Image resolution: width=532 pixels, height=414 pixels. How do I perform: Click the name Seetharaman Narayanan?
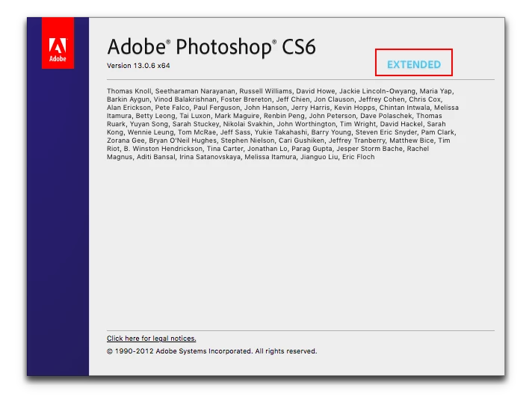click(x=195, y=91)
